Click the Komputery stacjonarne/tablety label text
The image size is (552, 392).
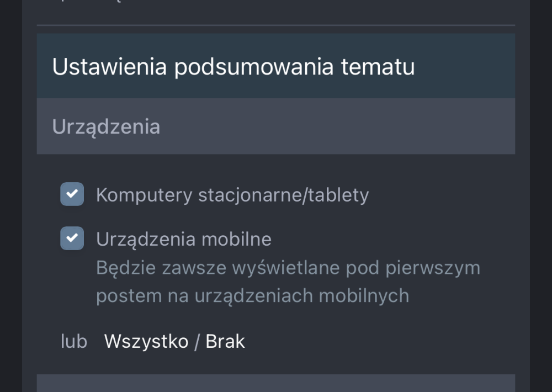232,195
